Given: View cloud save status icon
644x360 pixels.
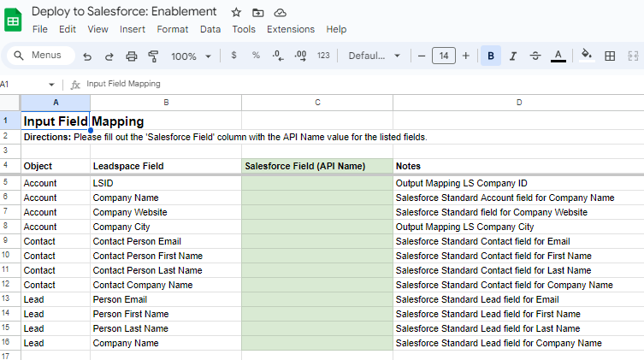Looking at the screenshot, I should [x=281, y=13].
